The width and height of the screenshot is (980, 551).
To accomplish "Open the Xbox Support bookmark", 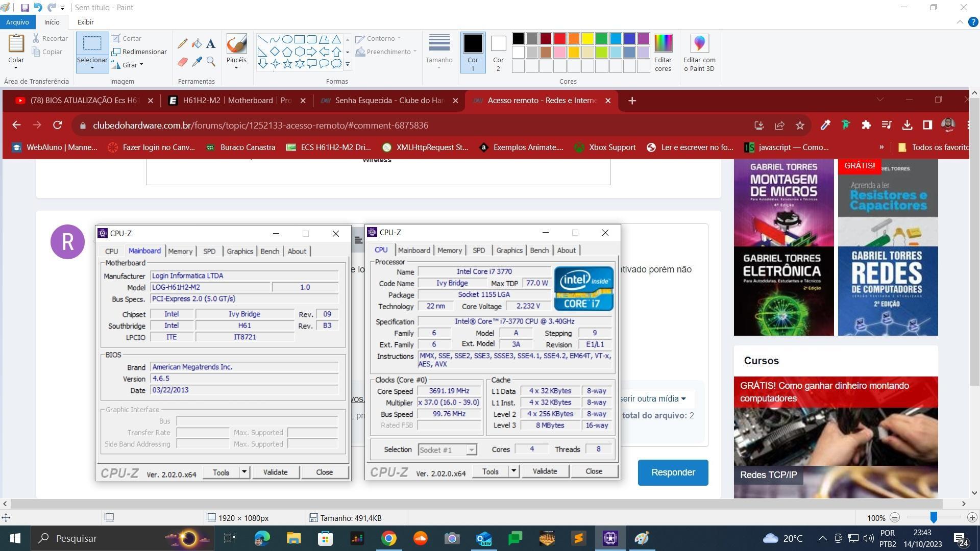I will (605, 147).
